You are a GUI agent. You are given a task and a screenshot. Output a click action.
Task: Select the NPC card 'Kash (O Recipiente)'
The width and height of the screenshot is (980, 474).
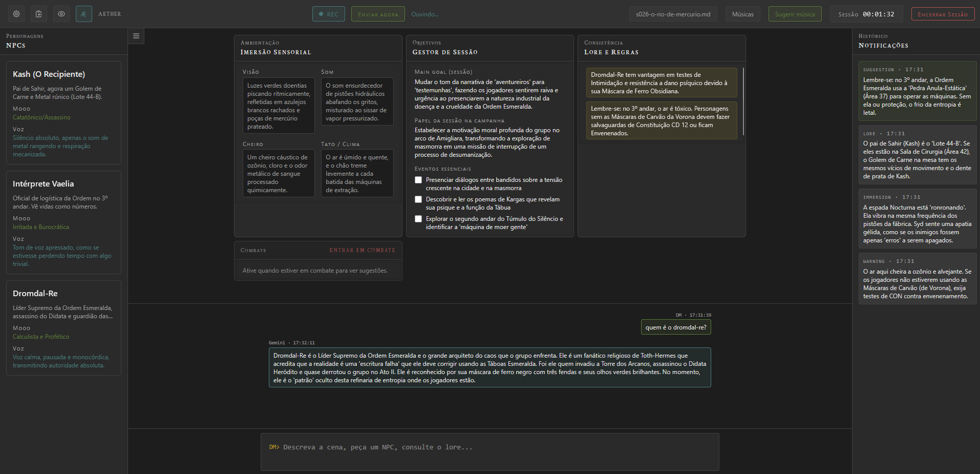[x=63, y=113]
